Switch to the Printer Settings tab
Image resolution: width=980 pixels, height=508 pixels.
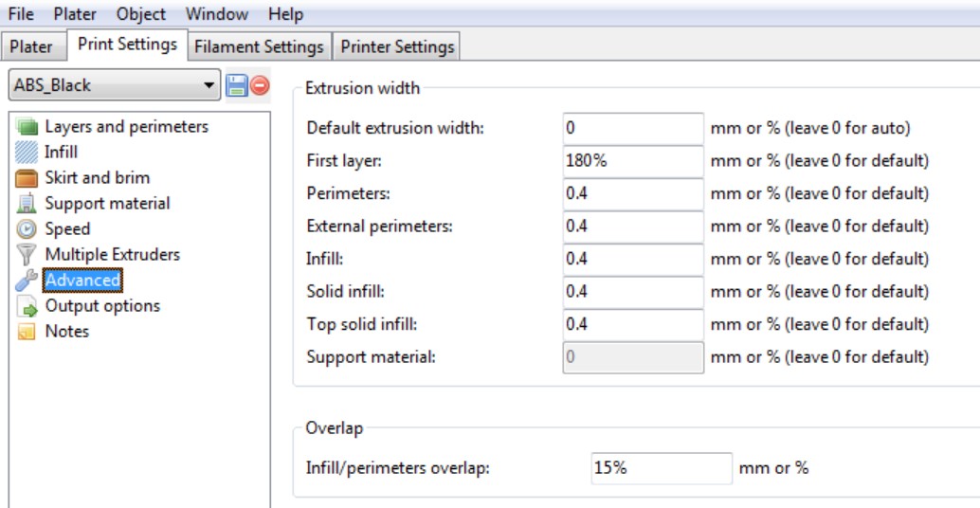tap(397, 46)
